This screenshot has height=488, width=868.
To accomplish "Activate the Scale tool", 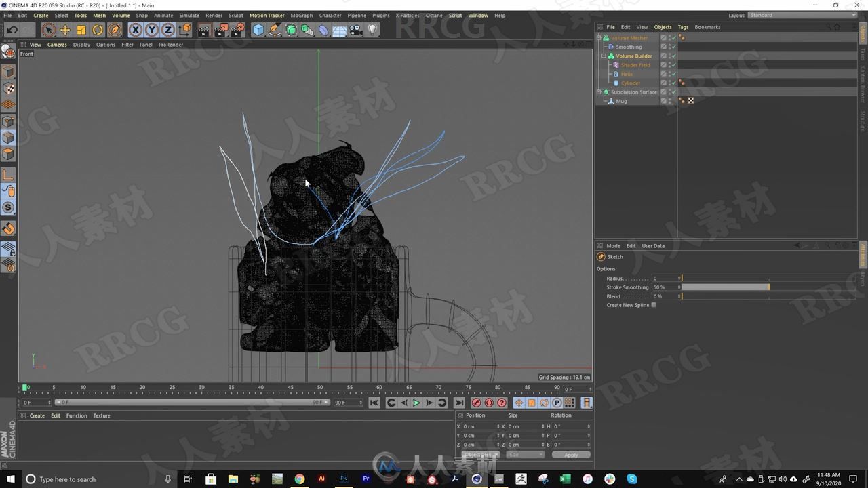I will click(x=81, y=30).
